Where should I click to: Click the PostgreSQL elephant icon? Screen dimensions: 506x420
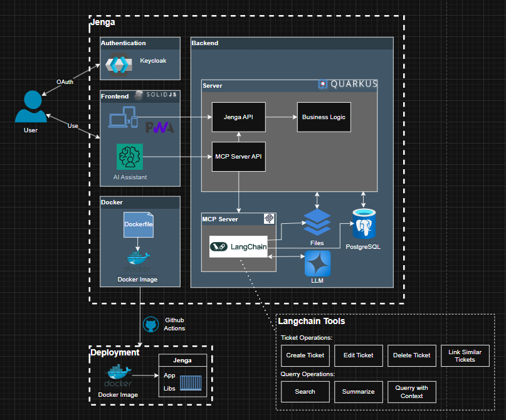click(364, 225)
